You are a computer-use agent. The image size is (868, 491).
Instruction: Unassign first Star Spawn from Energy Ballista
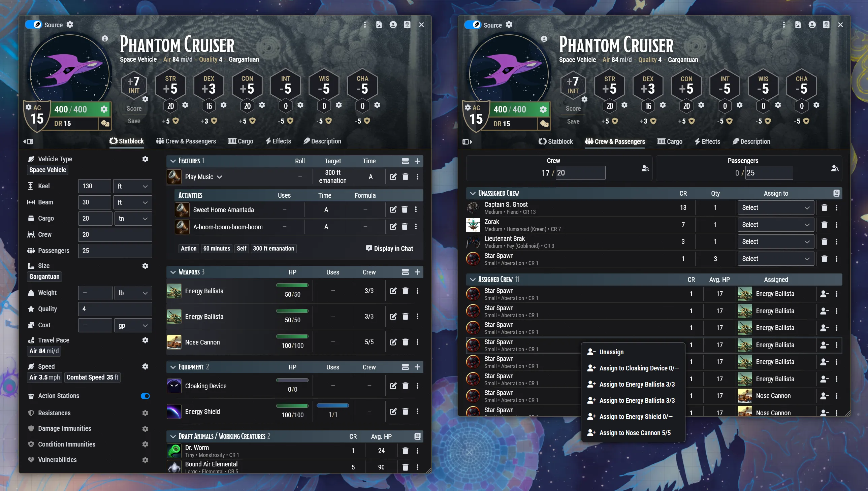824,294
